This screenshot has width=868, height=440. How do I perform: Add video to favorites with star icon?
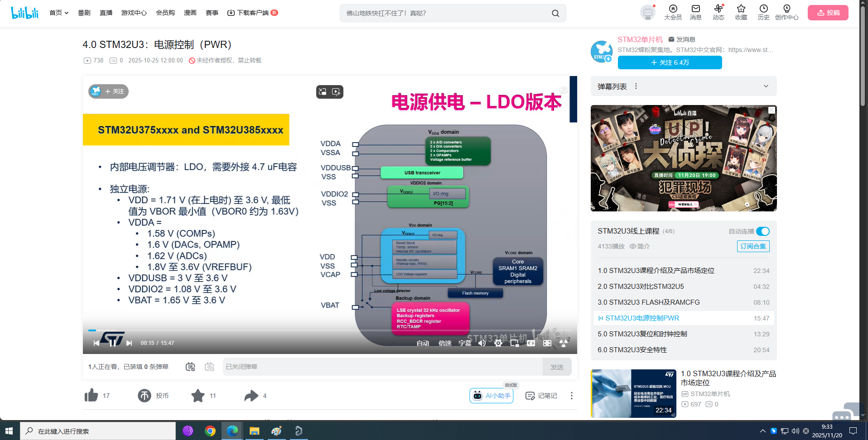[x=198, y=396]
